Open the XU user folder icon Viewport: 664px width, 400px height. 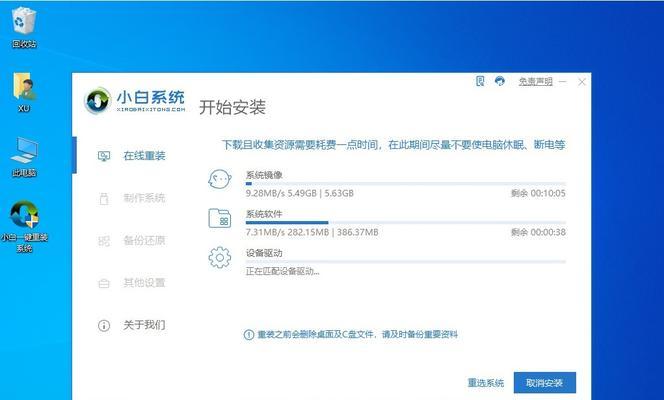24,92
